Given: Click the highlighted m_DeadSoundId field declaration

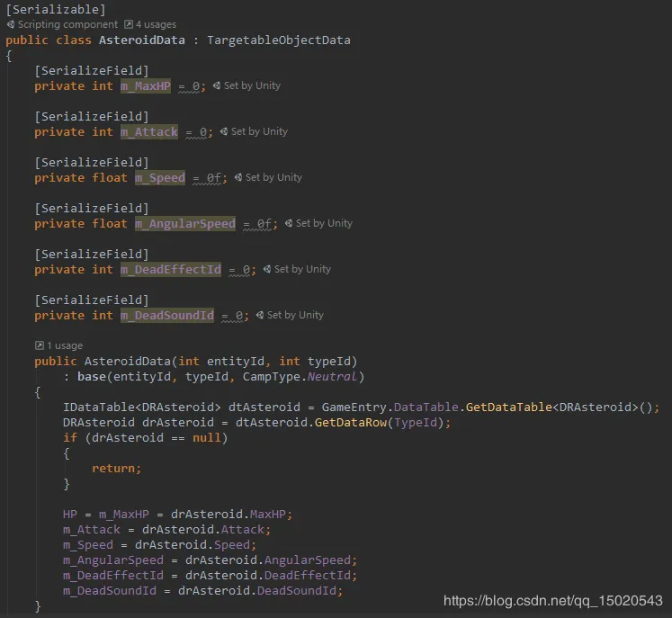Looking at the screenshot, I should [x=167, y=316].
